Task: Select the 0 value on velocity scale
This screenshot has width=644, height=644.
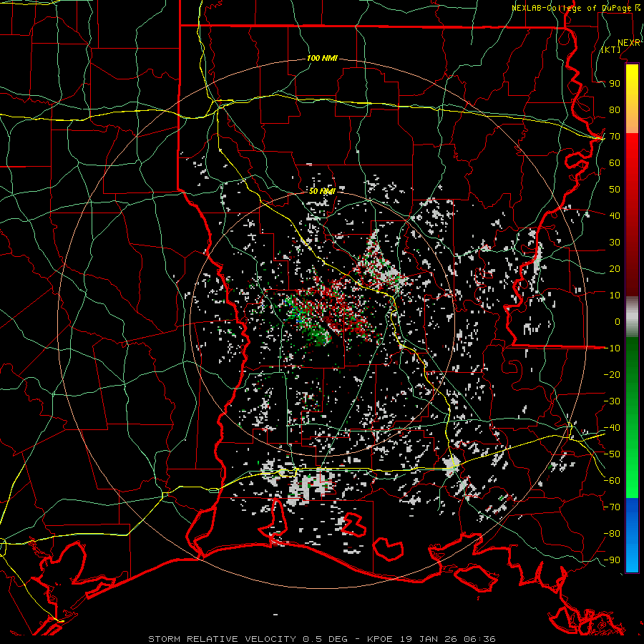Action: (618, 321)
